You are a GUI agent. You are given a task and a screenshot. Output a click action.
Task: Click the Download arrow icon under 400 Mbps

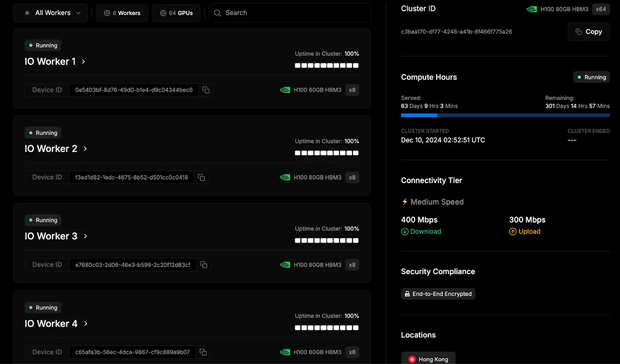point(405,231)
